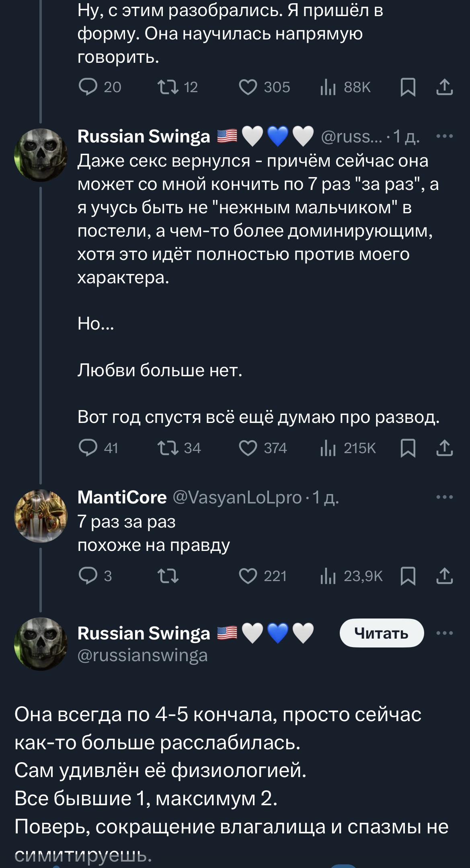View analytics showing 215K views
The width and height of the screenshot is (470, 868).
[348, 448]
